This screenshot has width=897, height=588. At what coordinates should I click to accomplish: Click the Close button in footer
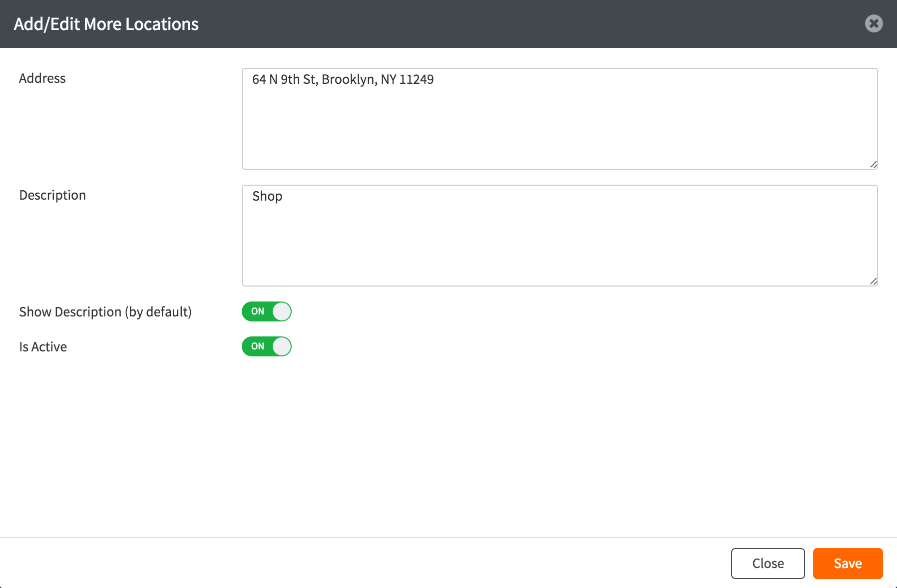(x=768, y=564)
